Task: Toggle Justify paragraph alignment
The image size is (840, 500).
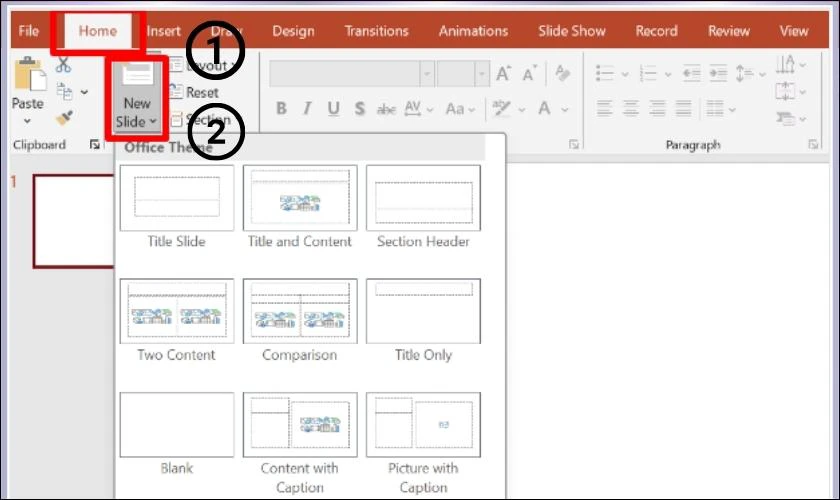Action: 683,109
